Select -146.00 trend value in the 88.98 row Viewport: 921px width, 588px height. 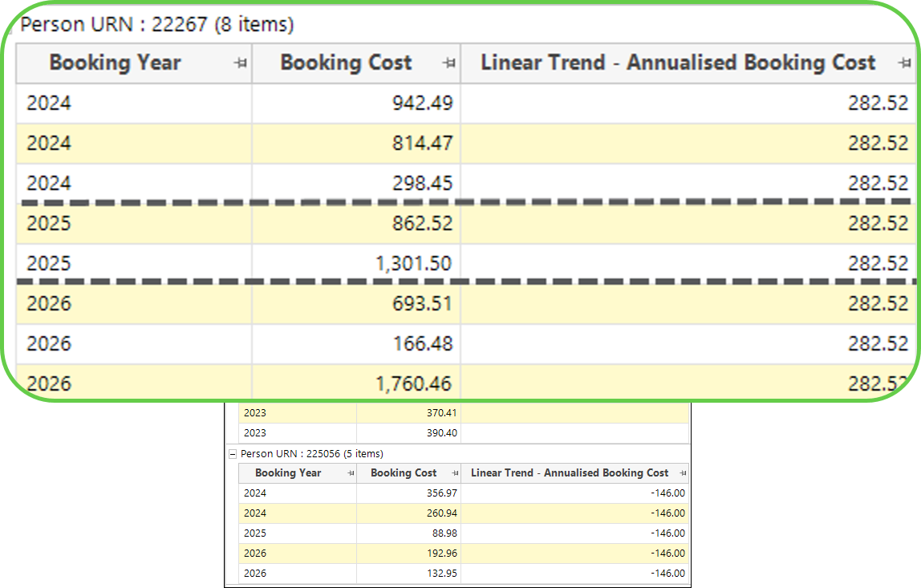[x=575, y=533]
